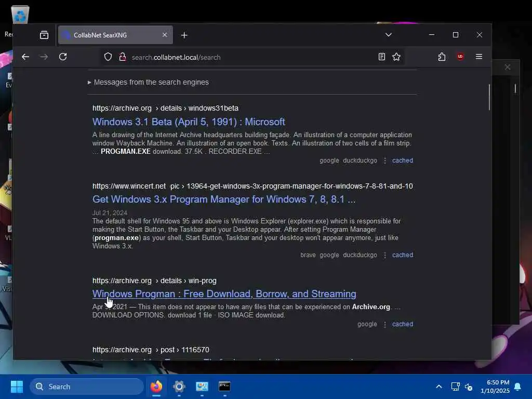Open the muted volume tray icon
Image resolution: width=532 pixels, height=399 pixels.
pyautogui.click(x=469, y=387)
